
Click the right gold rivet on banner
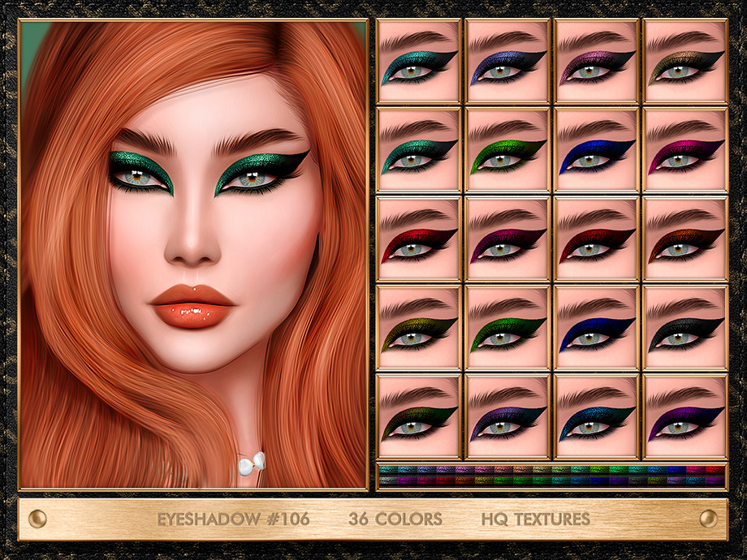point(708,519)
